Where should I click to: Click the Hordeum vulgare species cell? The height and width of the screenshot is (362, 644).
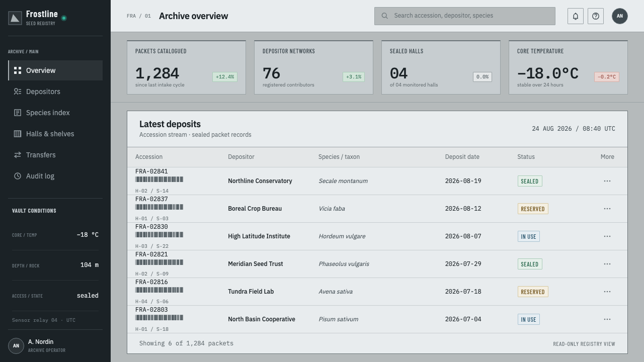tap(342, 236)
